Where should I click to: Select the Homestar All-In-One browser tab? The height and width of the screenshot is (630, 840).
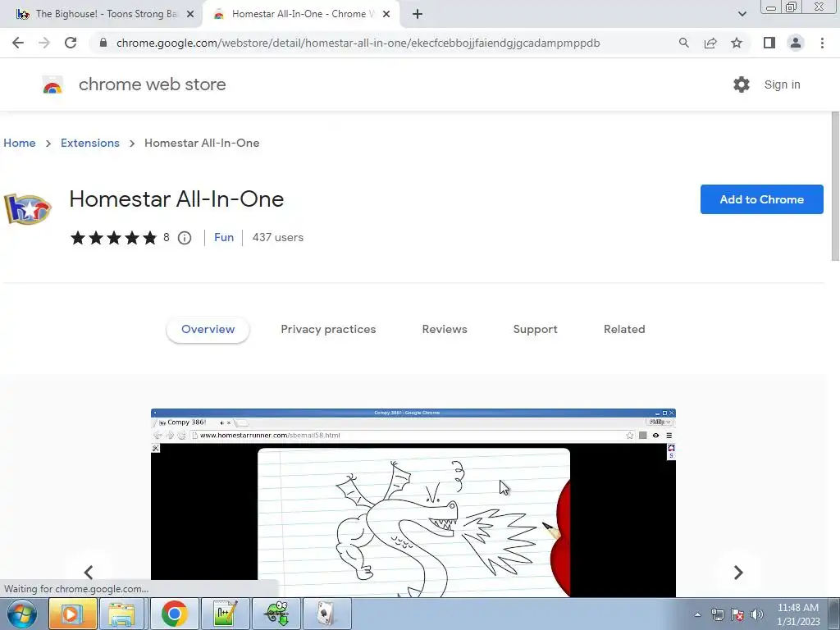tap(301, 14)
